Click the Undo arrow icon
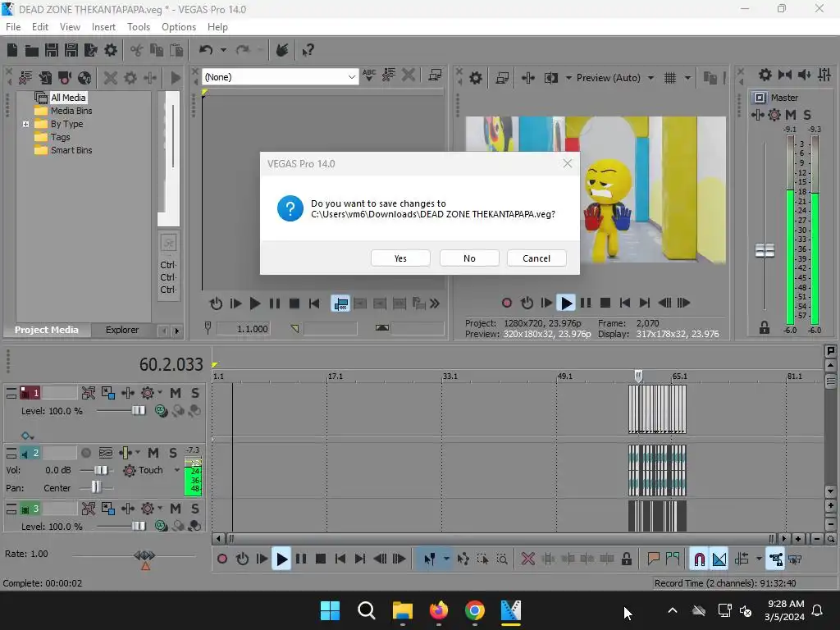This screenshot has height=630, width=840. tap(206, 50)
